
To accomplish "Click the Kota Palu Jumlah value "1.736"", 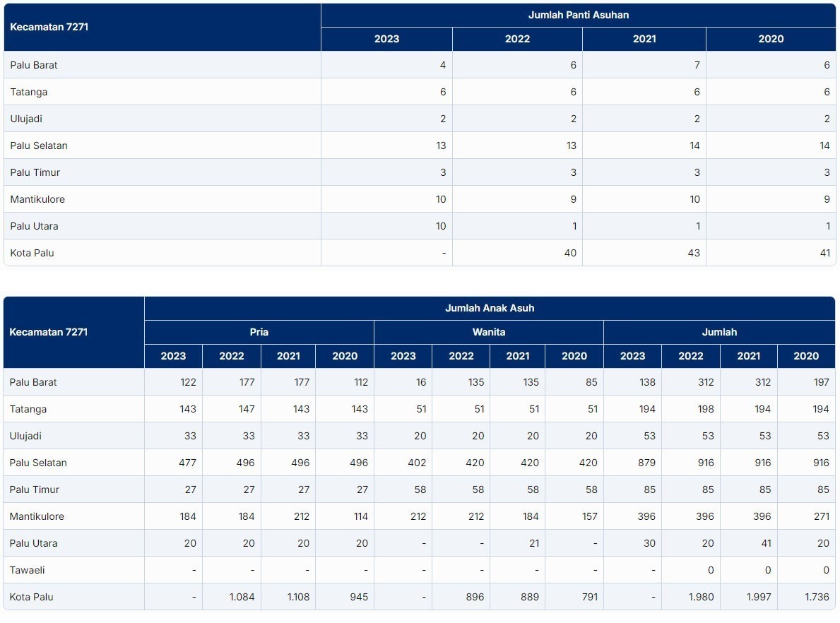I will pos(817,598).
